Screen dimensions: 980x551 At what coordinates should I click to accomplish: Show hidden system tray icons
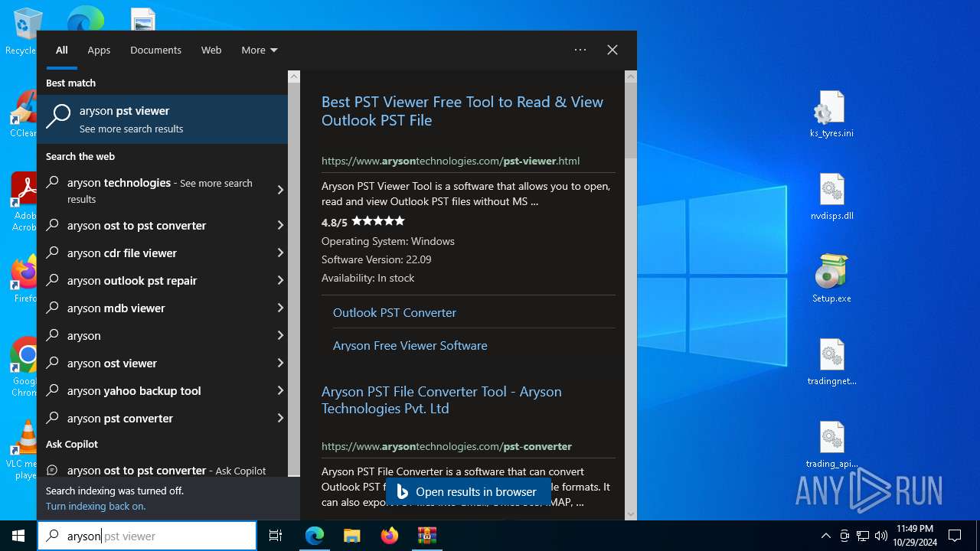tap(825, 536)
